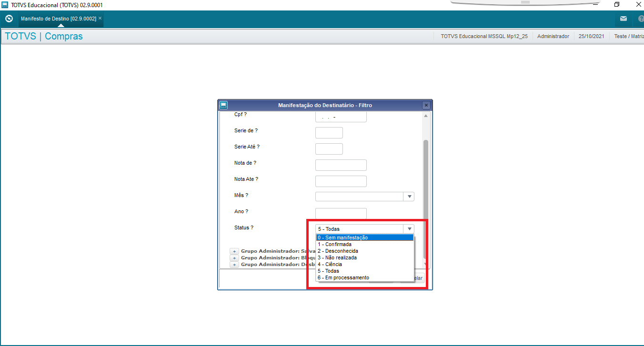Select '6 - Em processamento' status option
The image size is (644, 346).
click(x=364, y=277)
